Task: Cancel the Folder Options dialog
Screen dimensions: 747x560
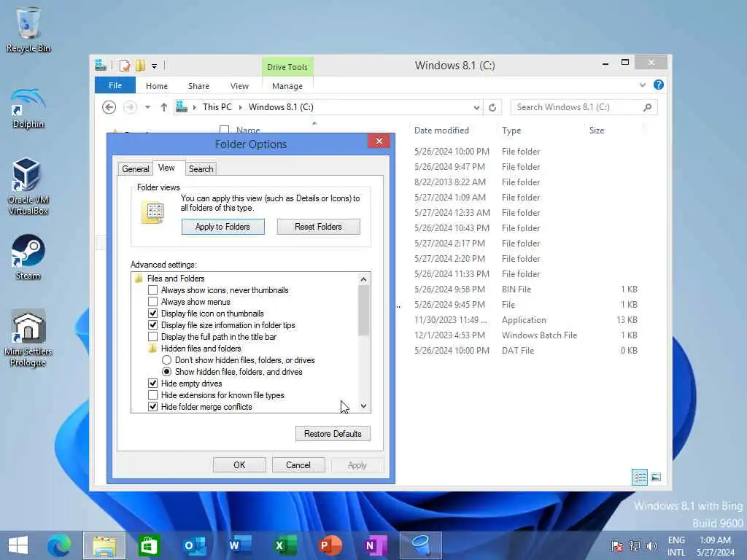Action: [x=298, y=465]
